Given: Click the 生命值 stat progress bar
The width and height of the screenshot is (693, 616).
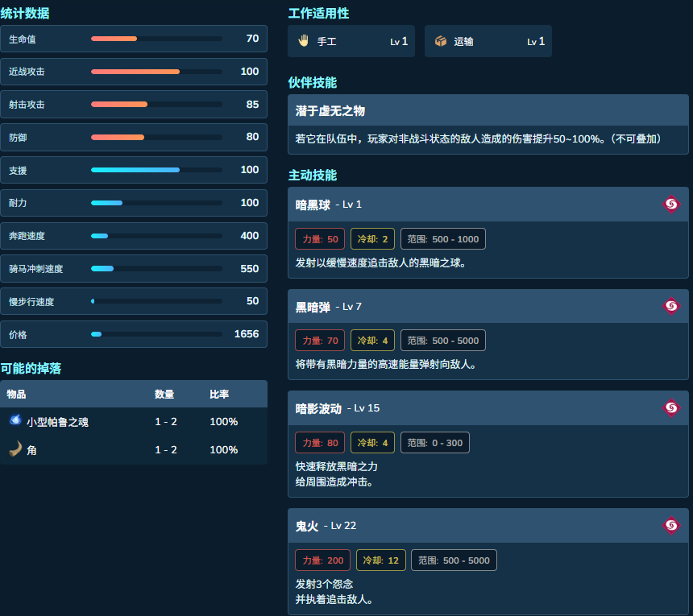Looking at the screenshot, I should click(x=156, y=39).
